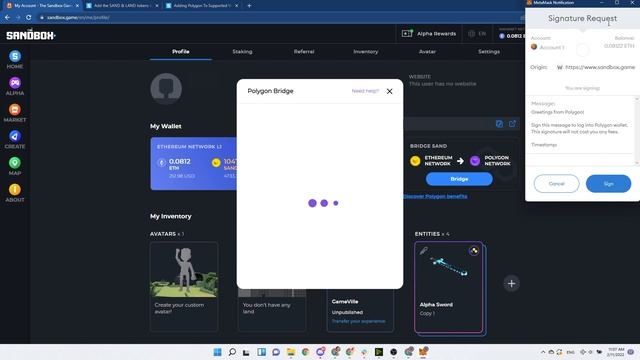Open the taskbar chat icon
640x360 pixels.
coord(276,352)
